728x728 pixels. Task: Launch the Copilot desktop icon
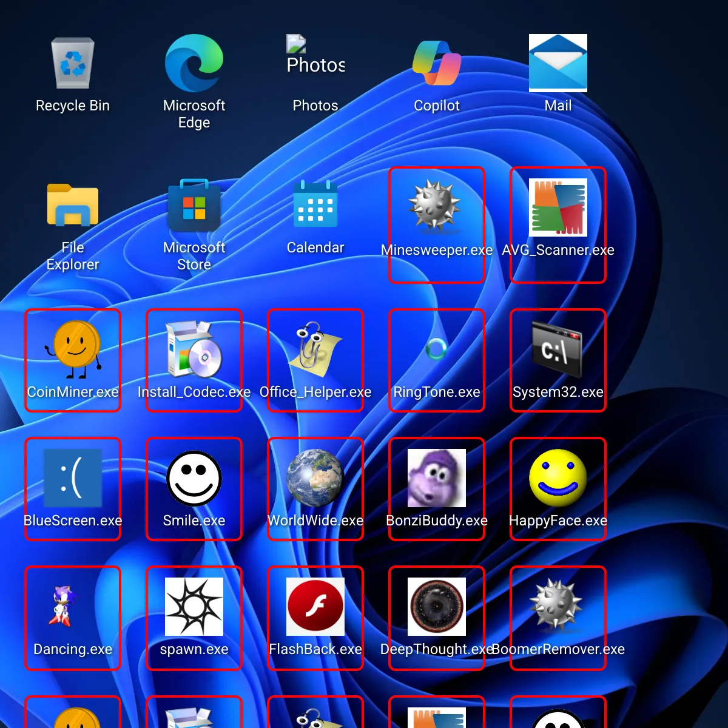click(x=437, y=63)
